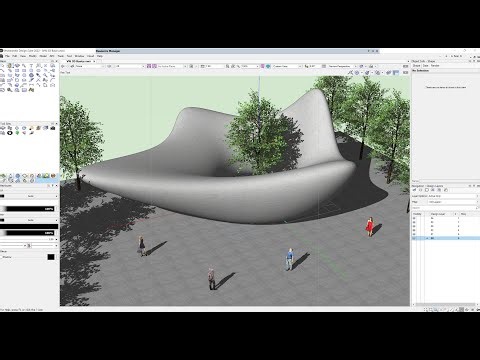
Task: Open Saved Views in Navigation palette
Action: point(439,190)
